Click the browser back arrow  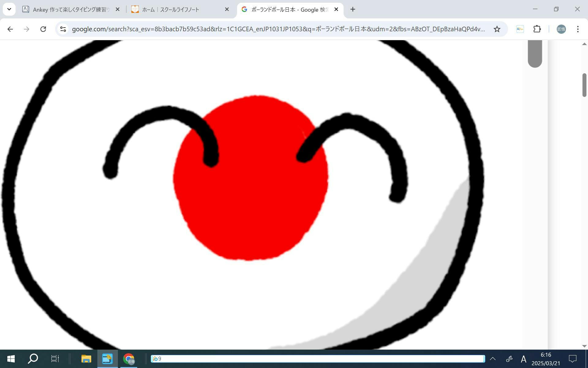click(10, 29)
